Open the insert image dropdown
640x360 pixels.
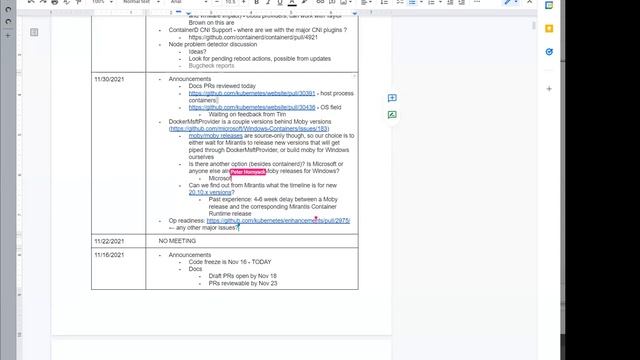click(346, 2)
